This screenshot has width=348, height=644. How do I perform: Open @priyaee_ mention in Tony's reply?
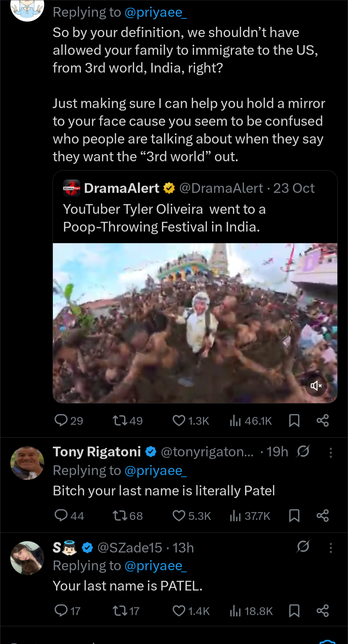point(155,471)
